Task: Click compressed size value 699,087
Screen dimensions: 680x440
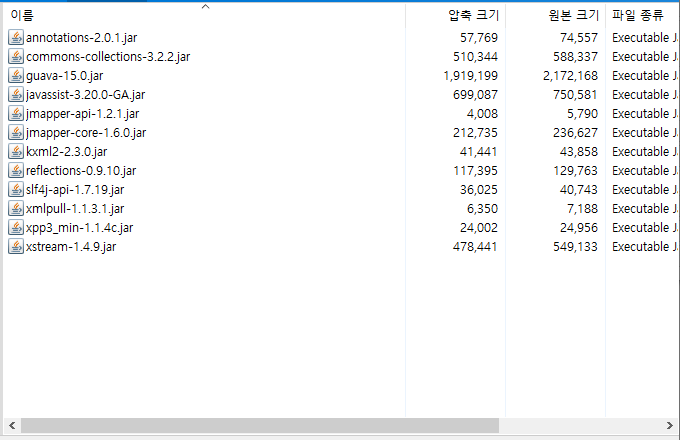Action: click(475, 95)
